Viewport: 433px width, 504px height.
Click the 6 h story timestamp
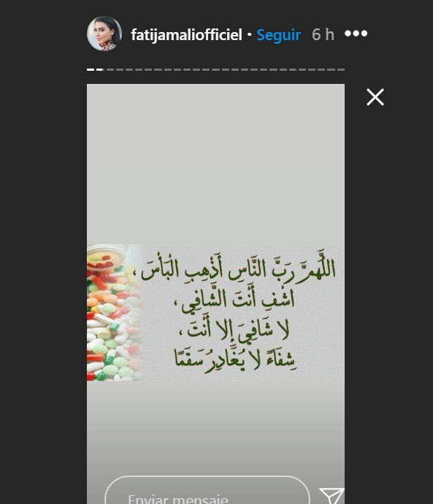(x=323, y=34)
